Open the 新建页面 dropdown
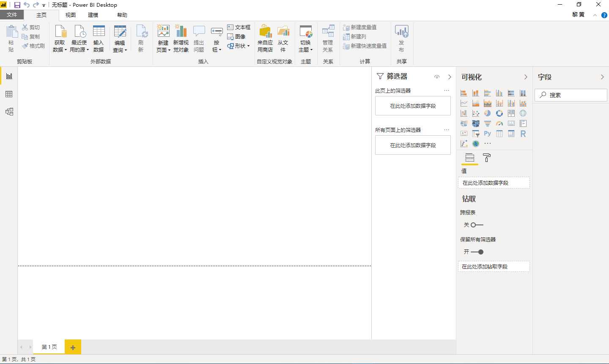Screen dimensions: 609x364 click(x=163, y=38)
